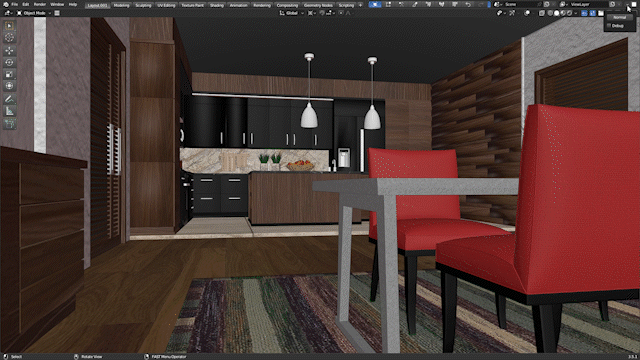Choose the Normal option in popup

[x=619, y=18]
